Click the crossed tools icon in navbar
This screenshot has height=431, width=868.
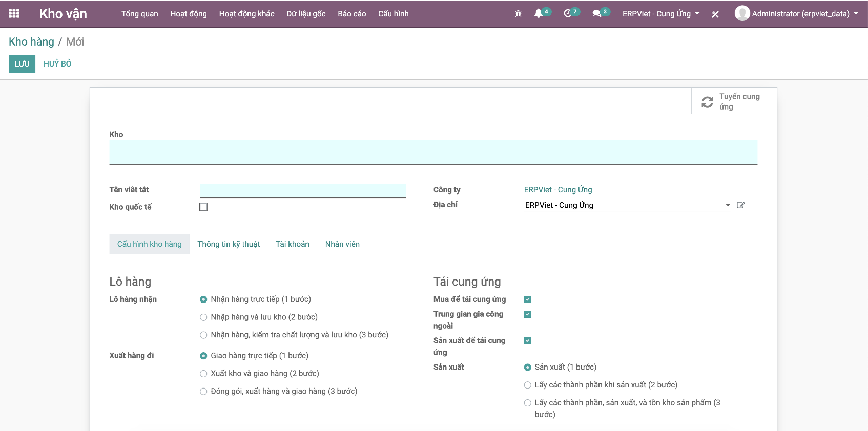715,14
